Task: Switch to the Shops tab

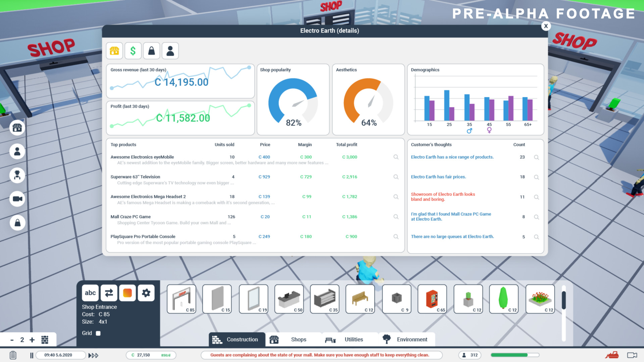Action: pyautogui.click(x=293, y=340)
